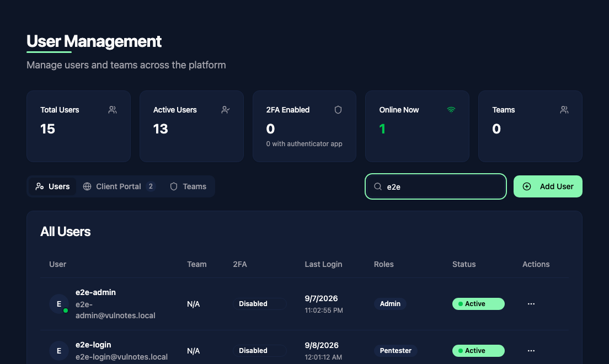Switch to the Client Portal tab
Viewport: 609px width, 364px height.
[x=119, y=186]
